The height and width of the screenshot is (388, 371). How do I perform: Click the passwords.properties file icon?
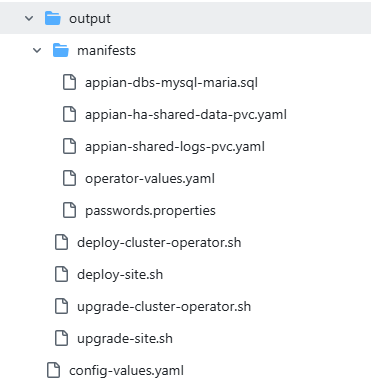point(69,210)
